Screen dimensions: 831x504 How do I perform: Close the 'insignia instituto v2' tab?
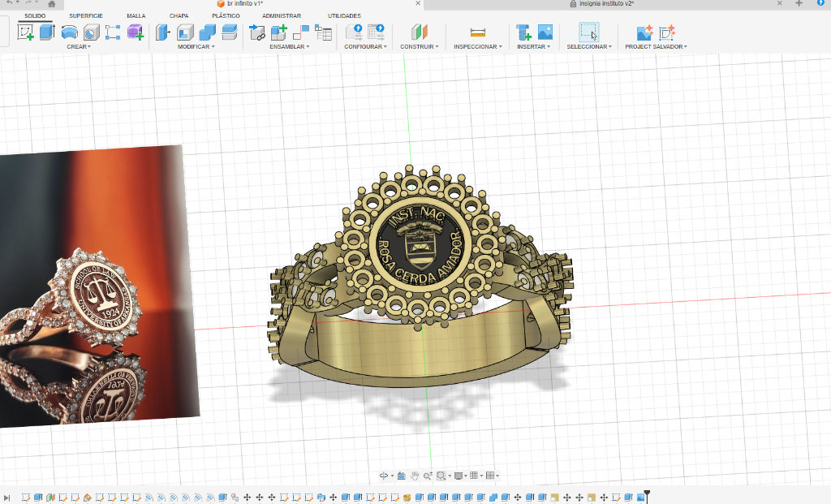click(x=780, y=3)
